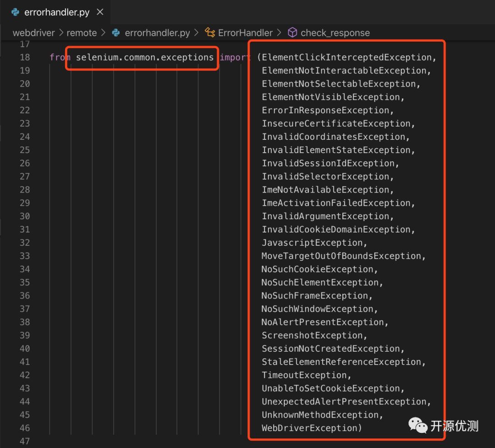This screenshot has height=448, width=495.
Task: Open the ErrorHandler breadcrumb entry
Action: (x=245, y=33)
